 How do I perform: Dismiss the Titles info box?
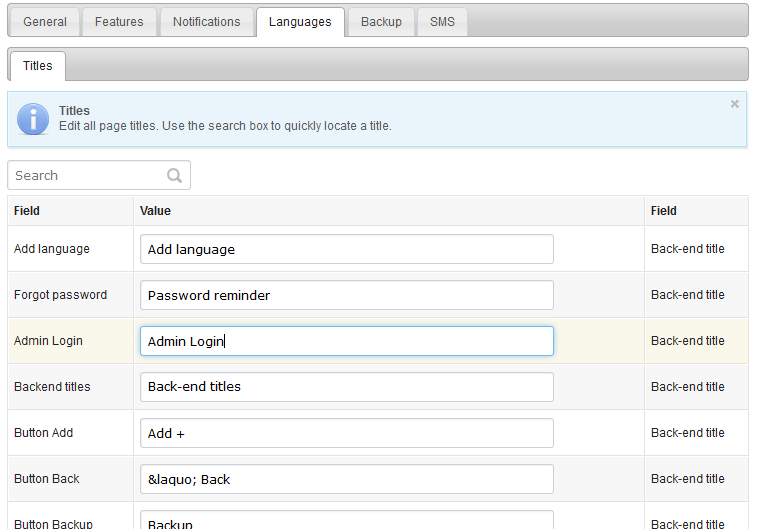(735, 104)
